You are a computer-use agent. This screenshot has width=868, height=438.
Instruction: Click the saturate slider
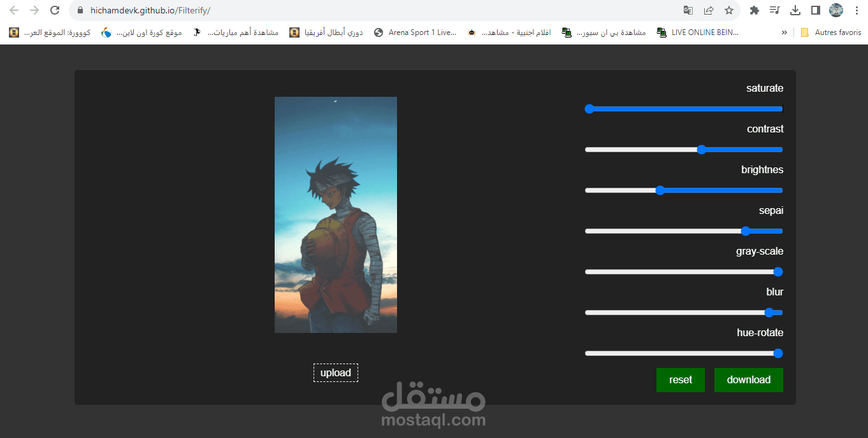tap(684, 109)
